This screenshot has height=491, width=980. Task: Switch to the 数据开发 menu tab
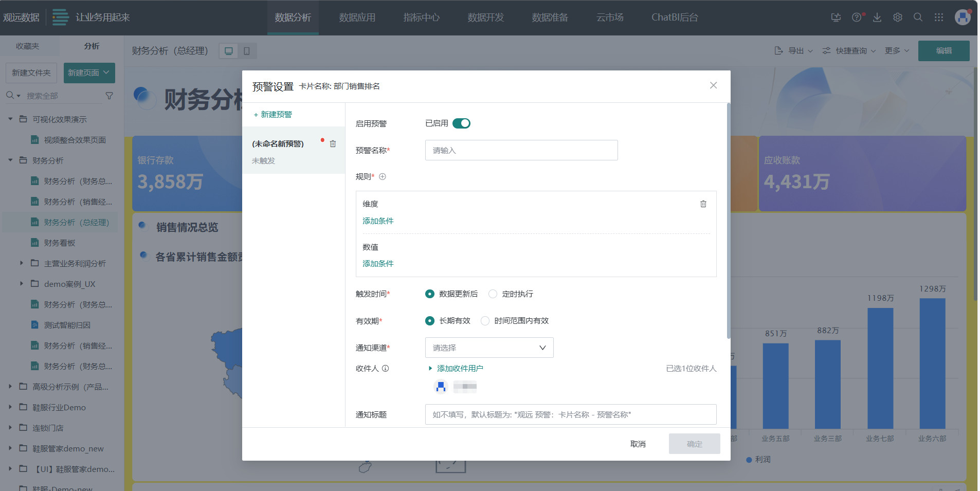click(x=484, y=17)
